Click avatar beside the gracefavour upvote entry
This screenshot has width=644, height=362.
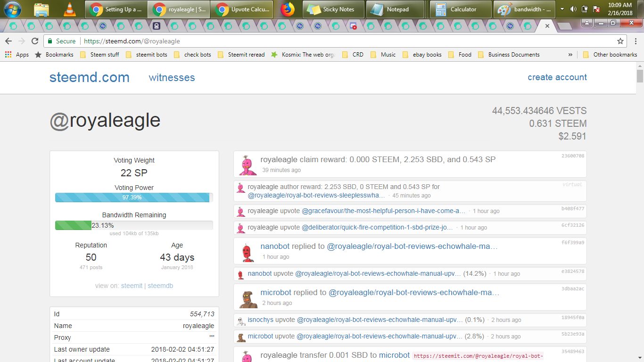(240, 212)
